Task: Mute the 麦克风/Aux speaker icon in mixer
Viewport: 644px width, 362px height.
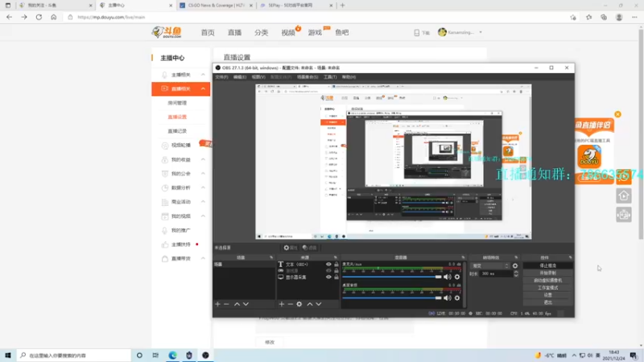Action: point(448,277)
